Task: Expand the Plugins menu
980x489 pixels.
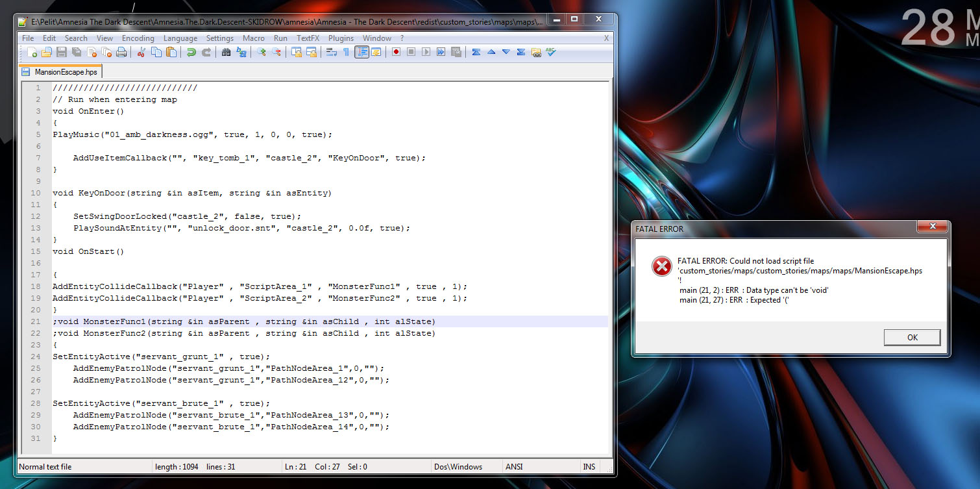Action: (341, 38)
